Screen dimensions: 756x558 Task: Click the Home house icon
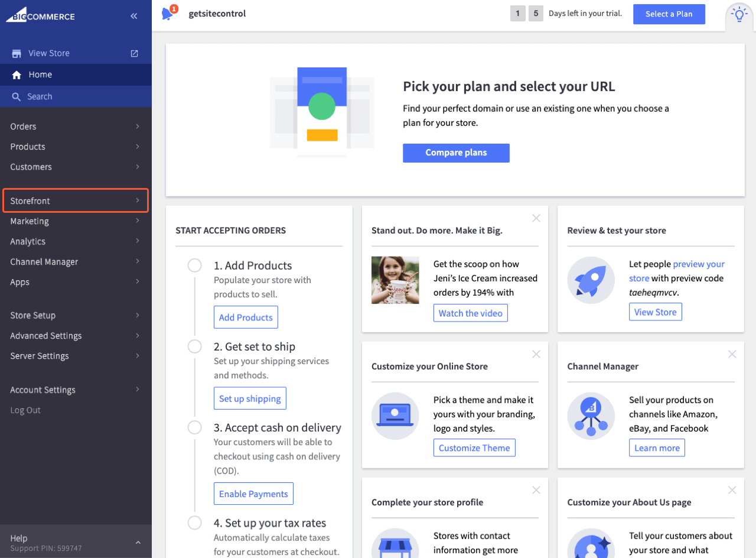tap(17, 74)
